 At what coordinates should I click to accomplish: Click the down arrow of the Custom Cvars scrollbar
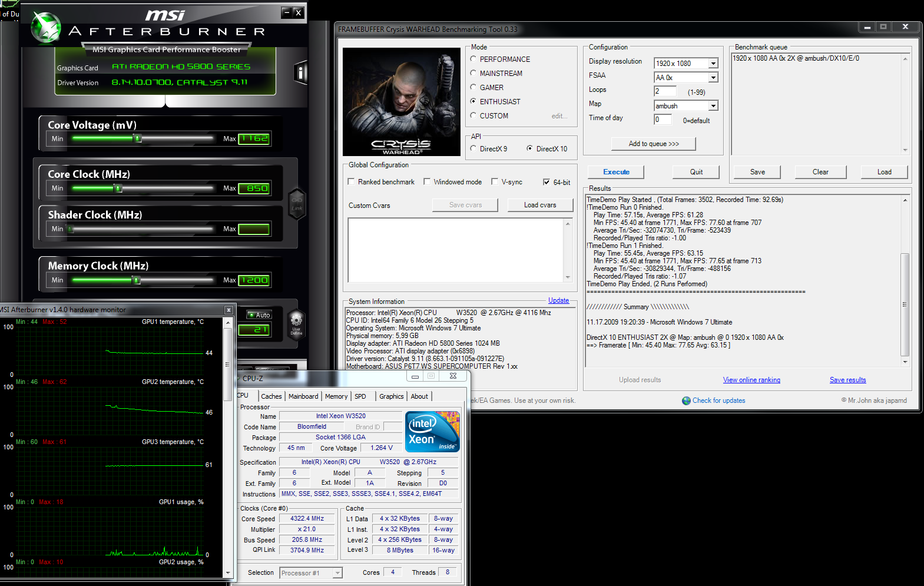click(568, 277)
